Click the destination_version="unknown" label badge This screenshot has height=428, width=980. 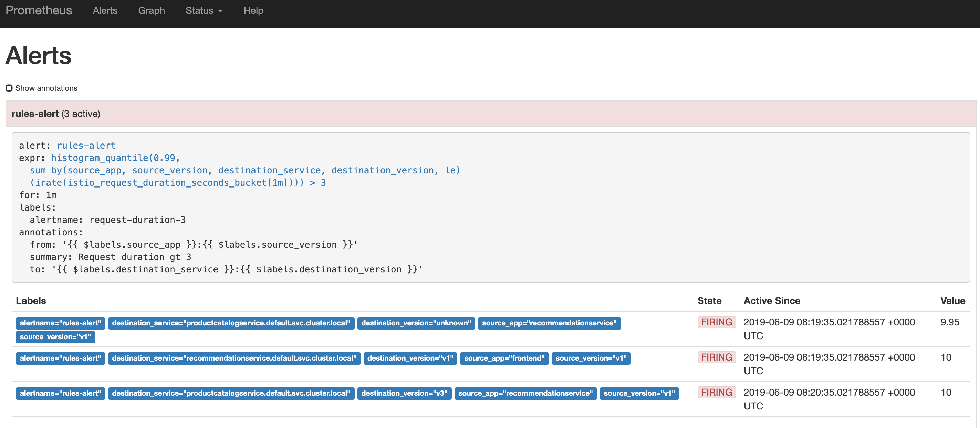tap(416, 323)
